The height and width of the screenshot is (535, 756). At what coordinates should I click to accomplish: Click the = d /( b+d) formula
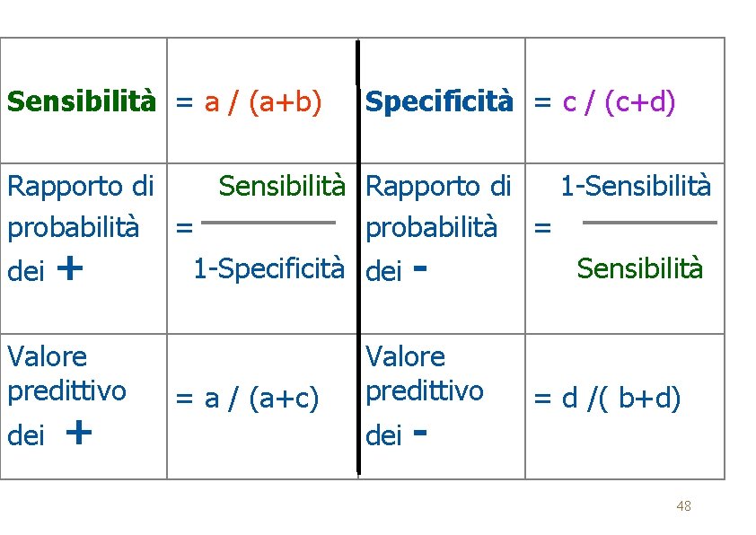point(608,398)
